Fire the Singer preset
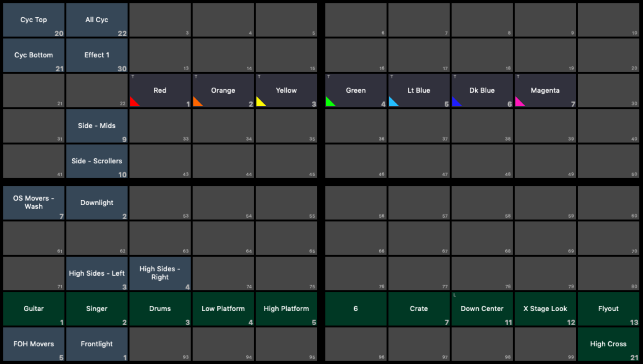 pyautogui.click(x=97, y=309)
